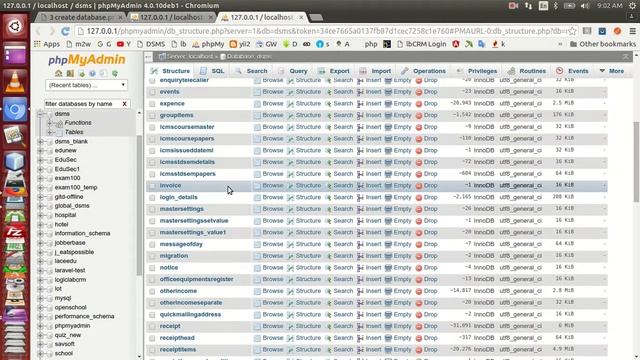Tick the invoice table checkbox
Viewport: 640px width, 360px height.
(x=152, y=186)
